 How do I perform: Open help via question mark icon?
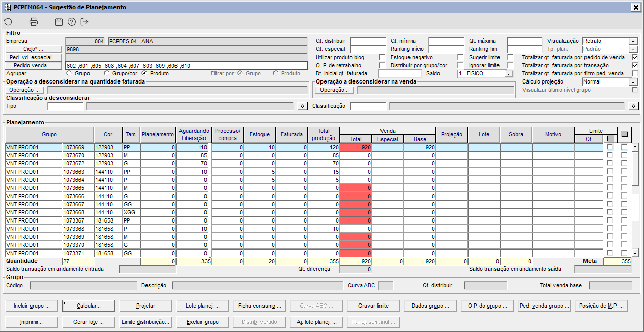point(72,22)
